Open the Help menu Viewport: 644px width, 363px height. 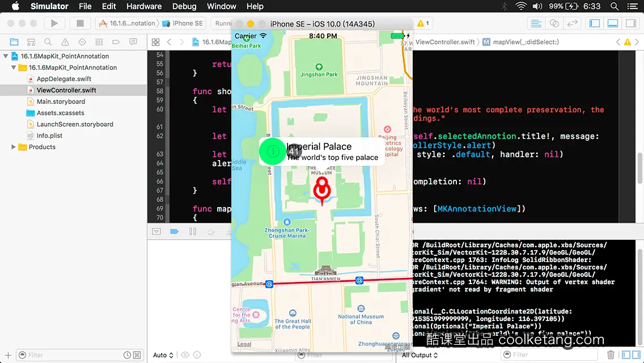[255, 6]
